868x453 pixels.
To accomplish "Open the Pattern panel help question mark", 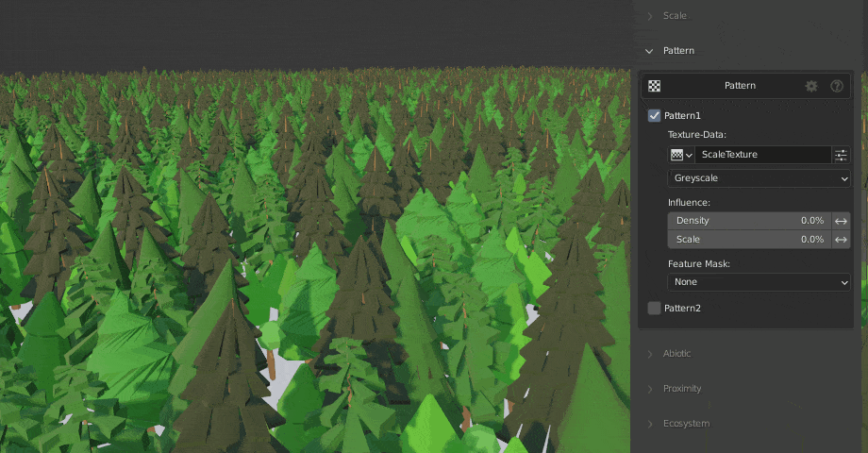I will click(x=837, y=86).
